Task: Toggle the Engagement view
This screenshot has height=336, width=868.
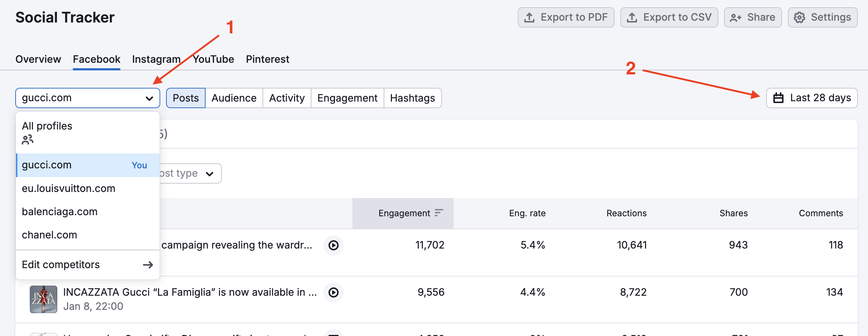Action: click(x=347, y=98)
